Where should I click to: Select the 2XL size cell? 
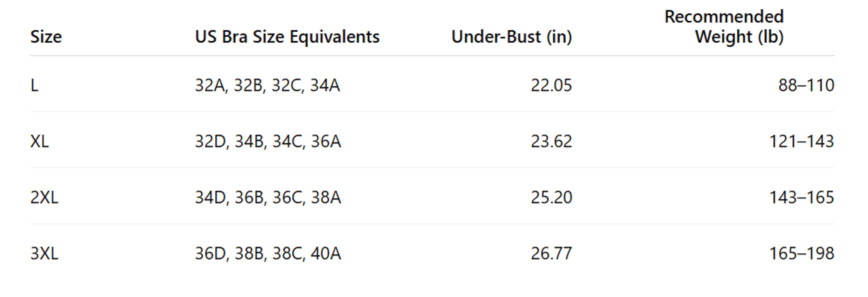[44, 197]
